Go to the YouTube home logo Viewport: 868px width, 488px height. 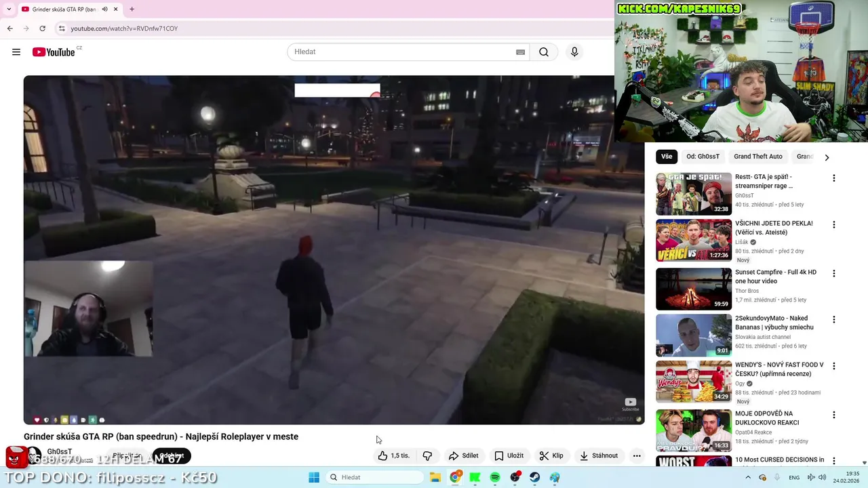54,52
